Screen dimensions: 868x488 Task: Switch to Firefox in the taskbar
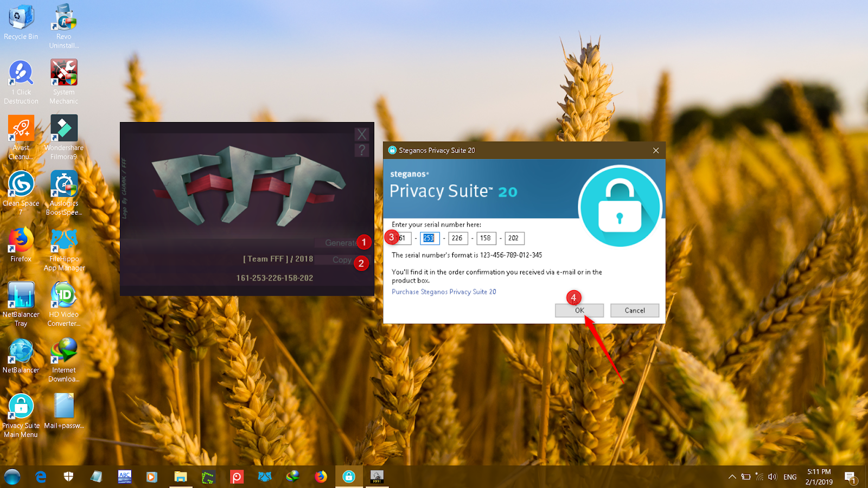[x=321, y=477]
